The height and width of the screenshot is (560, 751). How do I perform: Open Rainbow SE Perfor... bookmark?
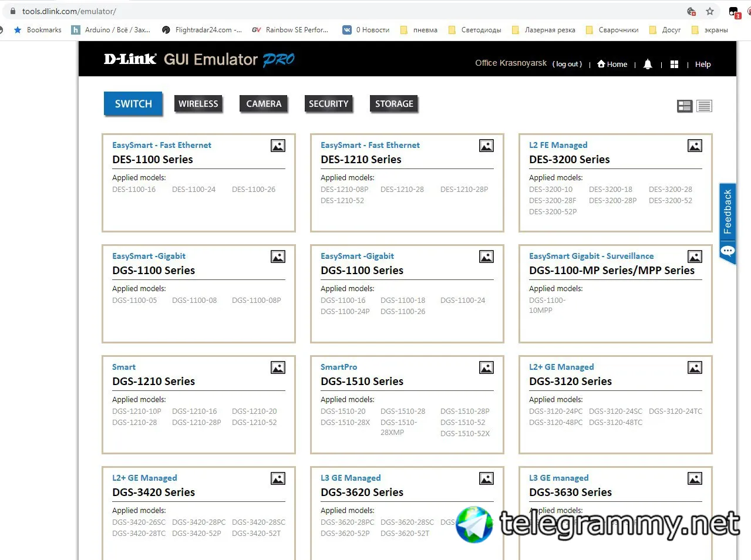(290, 30)
